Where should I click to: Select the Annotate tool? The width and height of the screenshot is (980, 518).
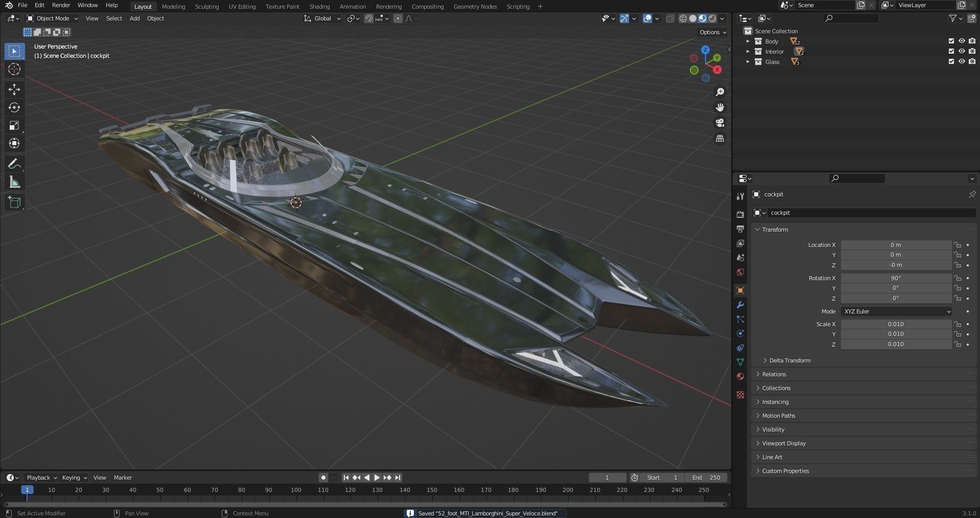pyautogui.click(x=14, y=164)
